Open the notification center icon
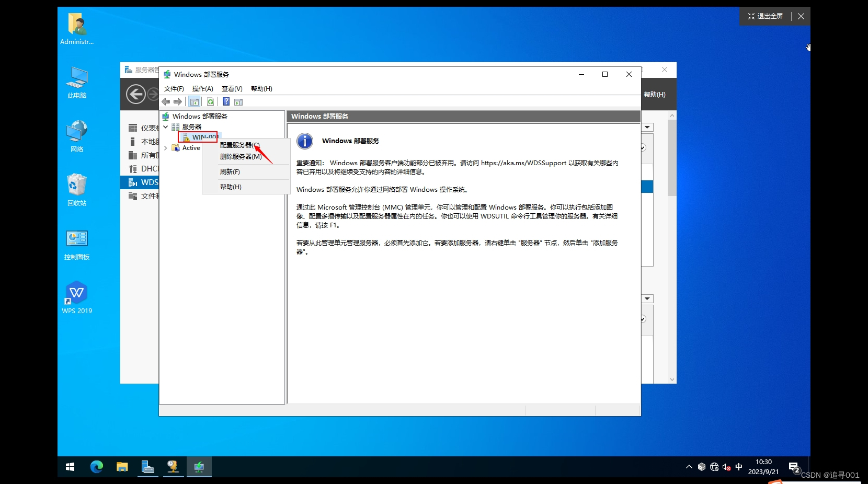The width and height of the screenshot is (868, 484). coord(794,467)
